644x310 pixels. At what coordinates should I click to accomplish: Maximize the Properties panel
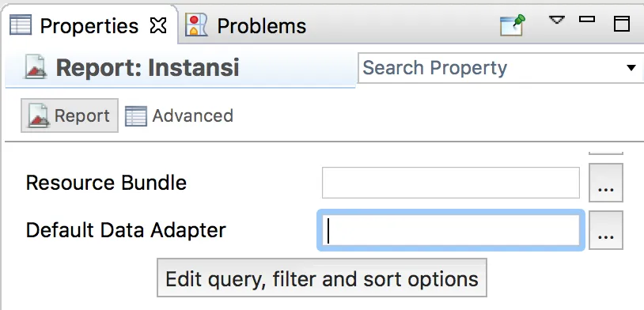tap(621, 24)
